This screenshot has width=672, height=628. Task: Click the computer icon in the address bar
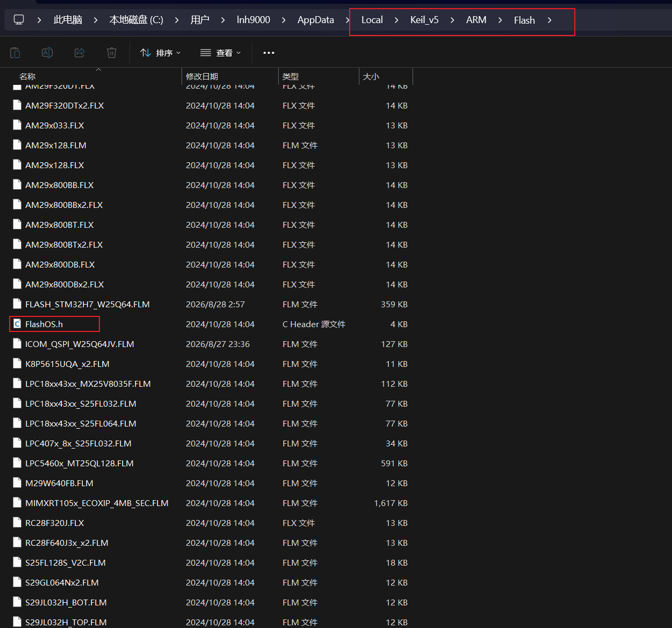[19, 20]
